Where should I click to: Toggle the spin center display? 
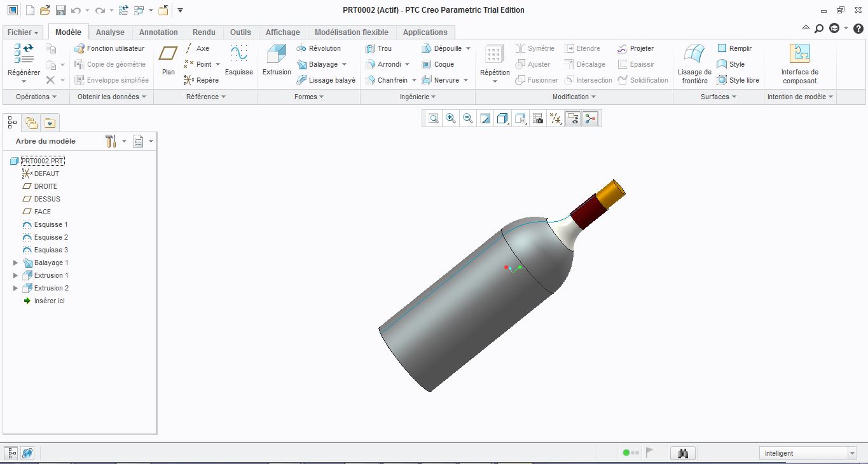(x=590, y=118)
